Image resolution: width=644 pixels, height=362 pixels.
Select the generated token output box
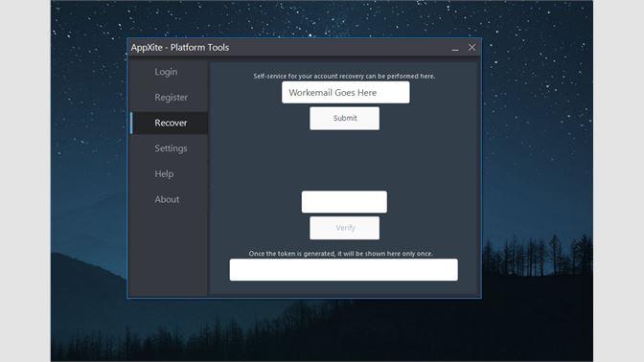344,270
